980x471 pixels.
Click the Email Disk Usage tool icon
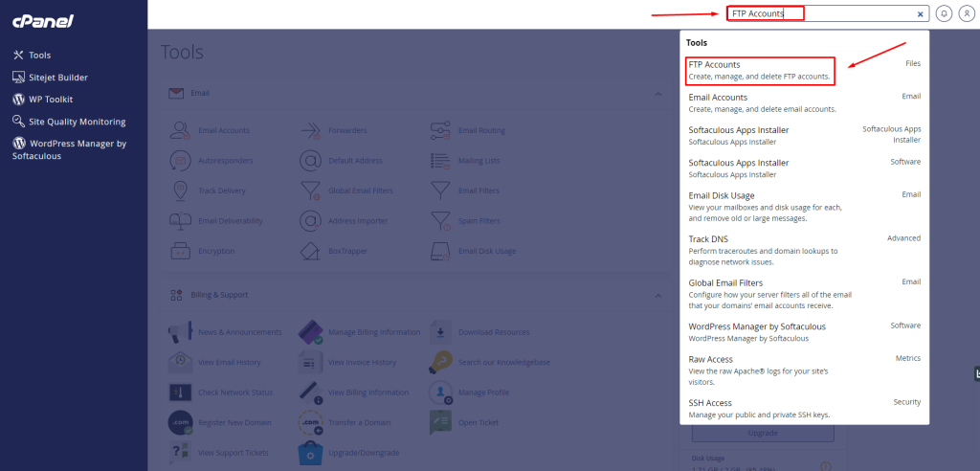[x=440, y=251]
